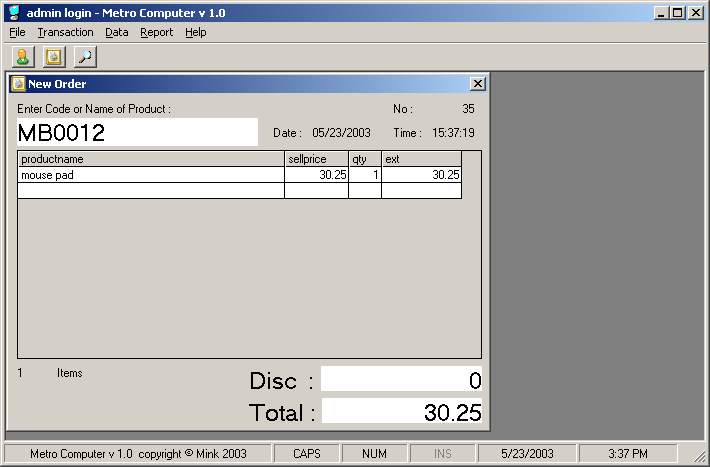
Task: Open the File menu
Action: click(17, 32)
